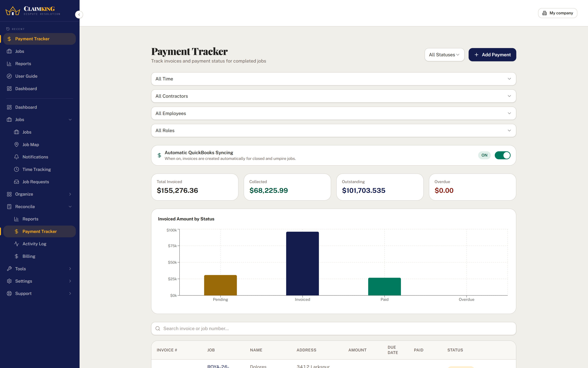This screenshot has width=588, height=368.
Task: Open Jobs from the Recent list
Action: point(39,51)
